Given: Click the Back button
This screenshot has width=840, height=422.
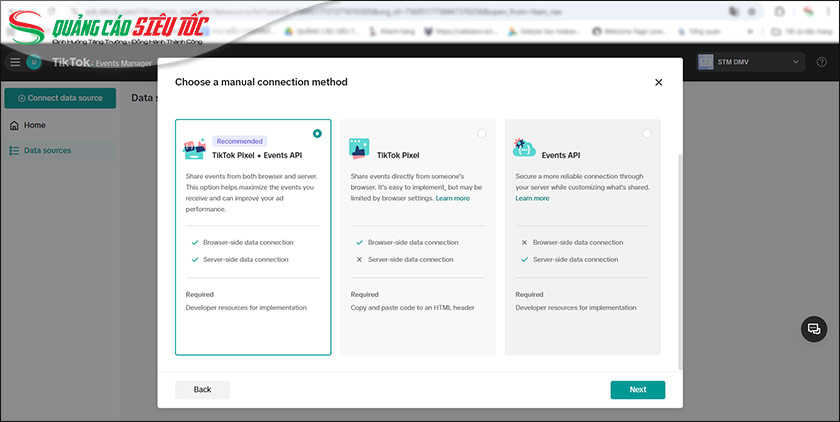Looking at the screenshot, I should [x=202, y=390].
